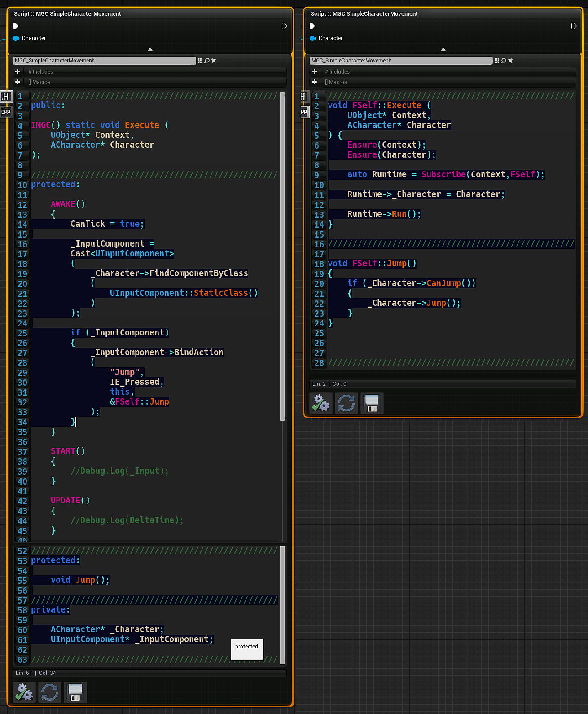The width and height of the screenshot is (588, 714).
Task: Click the reload script icon in right node
Action: click(346, 403)
